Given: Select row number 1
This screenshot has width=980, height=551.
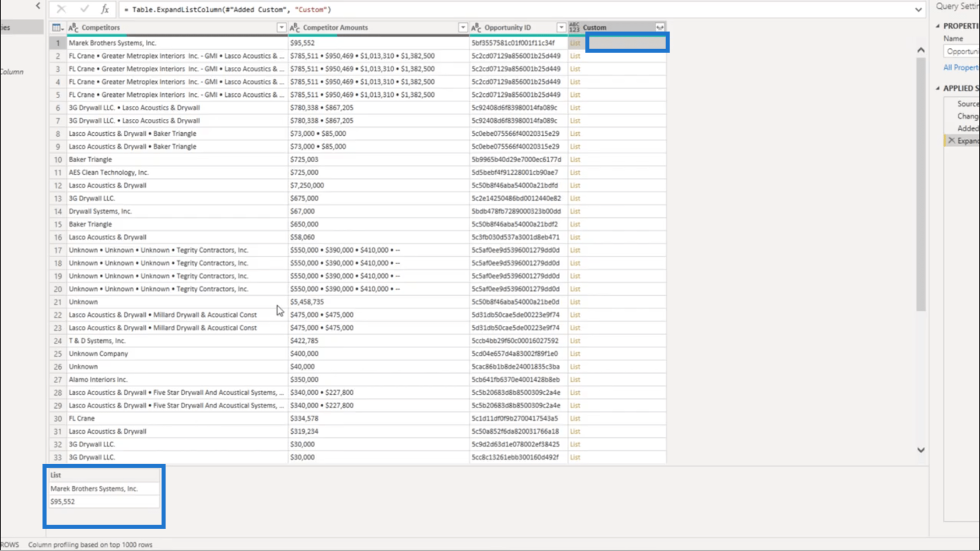Looking at the screenshot, I should (58, 43).
